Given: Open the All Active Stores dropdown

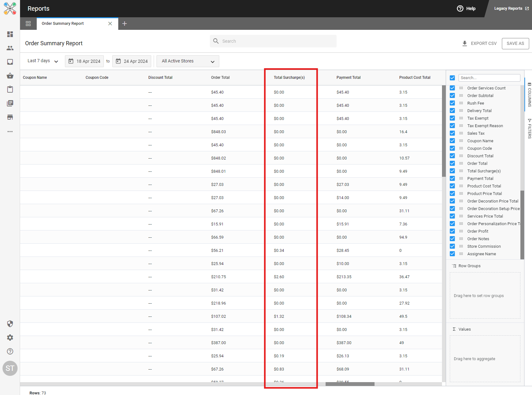Looking at the screenshot, I should [188, 61].
